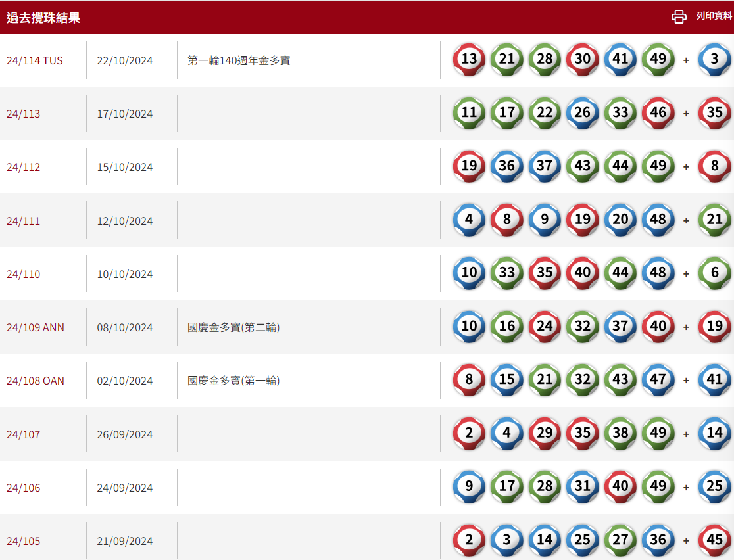Click extra ball 6 in draw 24/110
This screenshot has width=734, height=560.
(714, 273)
